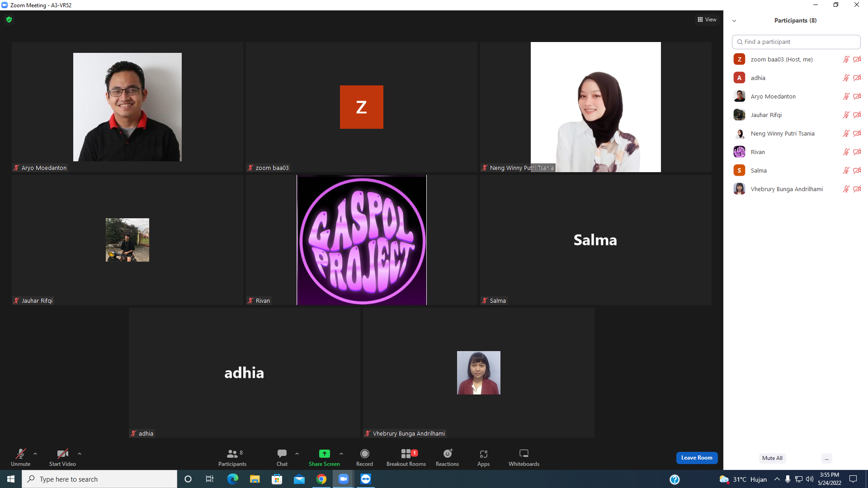
Task: Toggle microphone icon for Aryo Moedanton in list
Action: click(x=846, y=96)
